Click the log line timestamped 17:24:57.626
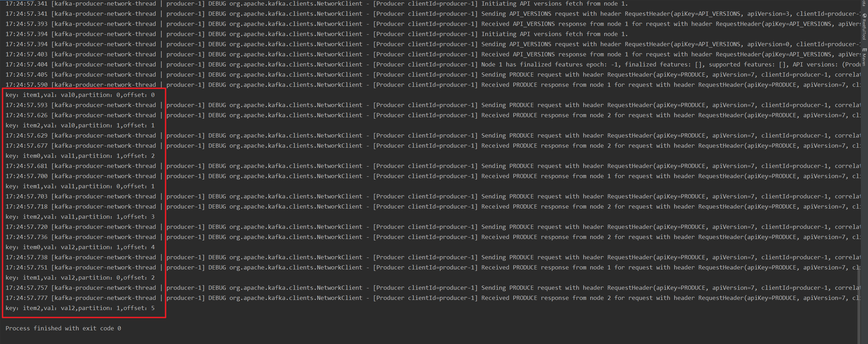The width and height of the screenshot is (868, 344). (x=433, y=115)
